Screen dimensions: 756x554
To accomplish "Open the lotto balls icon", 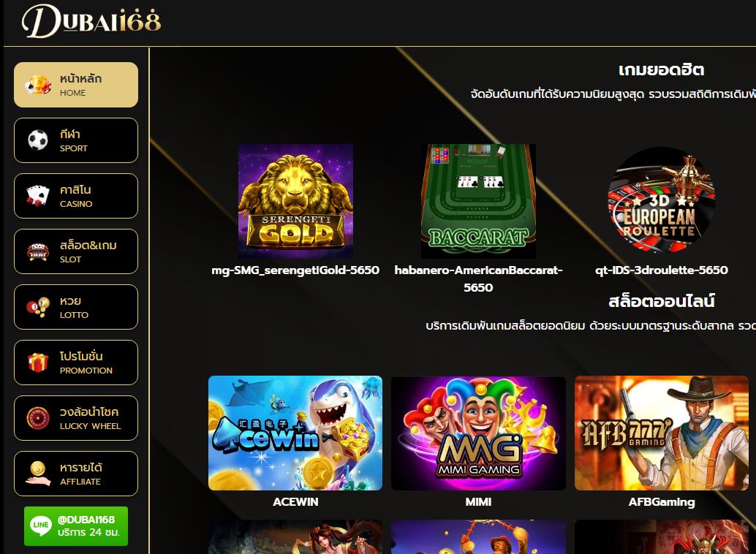I will click(x=38, y=307).
